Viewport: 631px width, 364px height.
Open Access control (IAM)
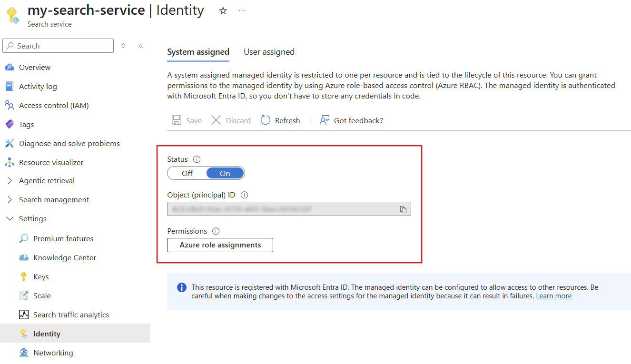coord(53,105)
